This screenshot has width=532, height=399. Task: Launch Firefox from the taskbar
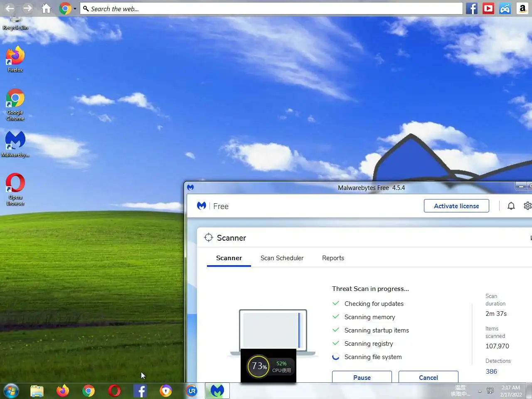(63, 391)
